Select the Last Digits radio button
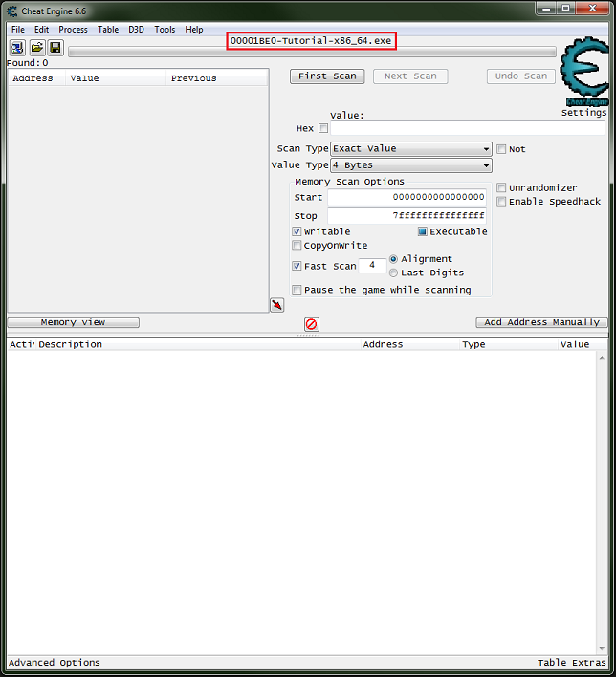Viewport: 616px width, 677px height. click(x=393, y=273)
